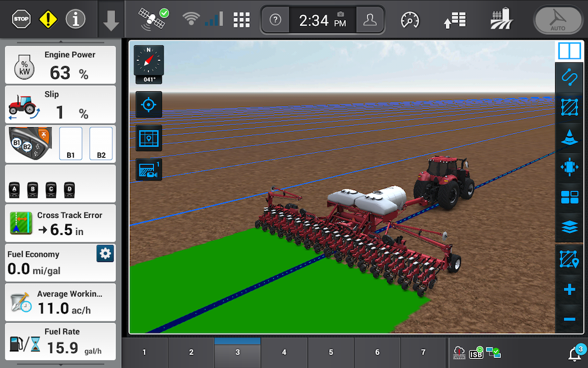Expand the top panel down arrow
This screenshot has height=368, width=588.
[x=111, y=21]
